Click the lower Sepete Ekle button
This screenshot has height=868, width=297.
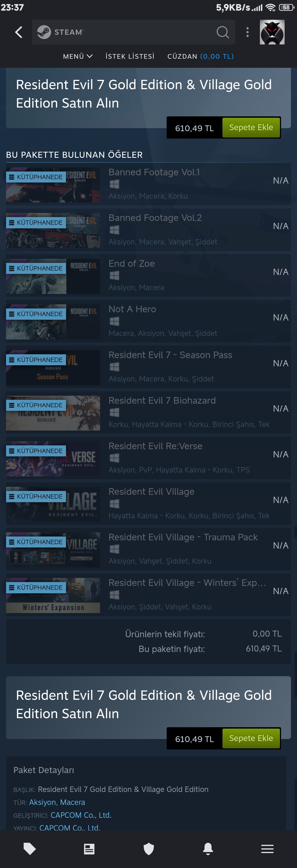(251, 738)
